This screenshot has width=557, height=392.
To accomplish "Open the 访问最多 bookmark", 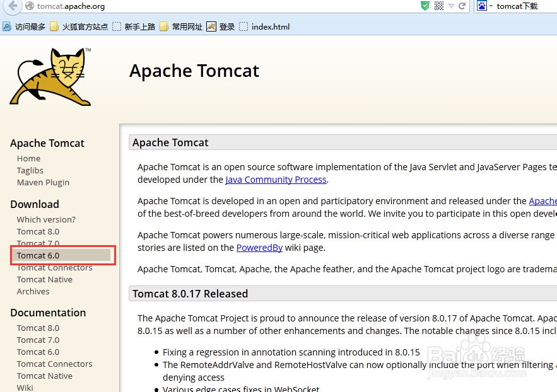I will tap(24, 26).
